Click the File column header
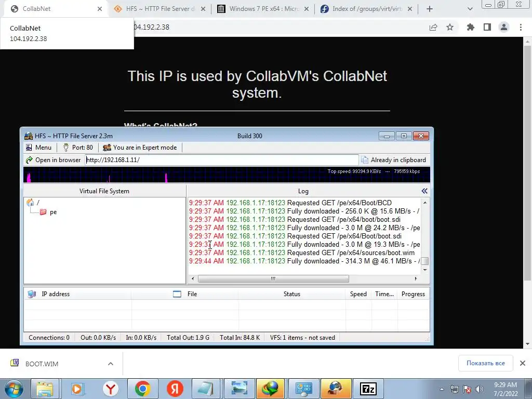Screen dimensions: 532x399 [x=185, y=294]
